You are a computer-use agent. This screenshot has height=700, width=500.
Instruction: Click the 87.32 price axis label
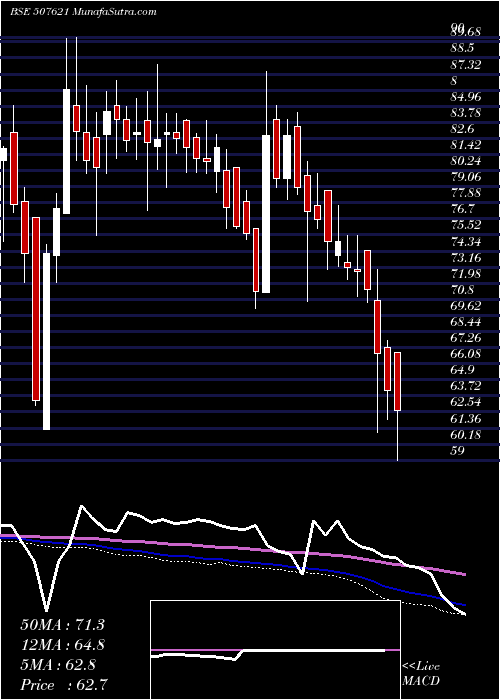click(x=466, y=65)
